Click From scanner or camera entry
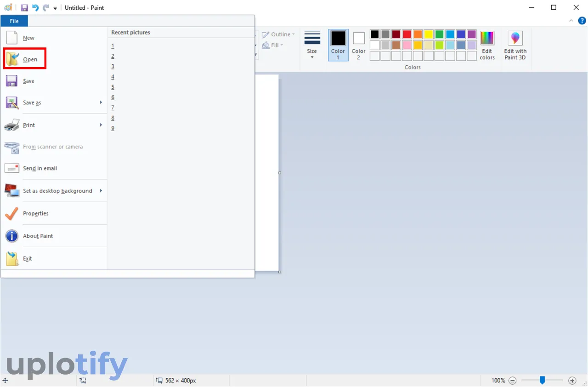Viewport: 588px width, 387px height. coord(54,147)
